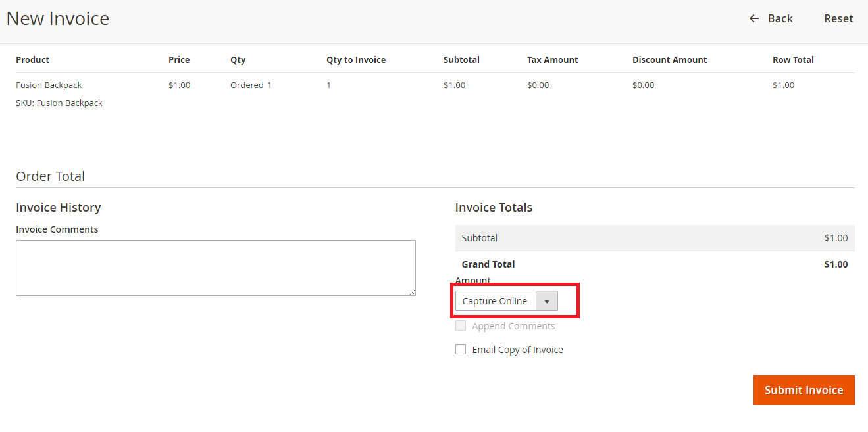This screenshot has width=868, height=432.
Task: Open the Capture Online dropdown arrow
Action: (x=546, y=300)
